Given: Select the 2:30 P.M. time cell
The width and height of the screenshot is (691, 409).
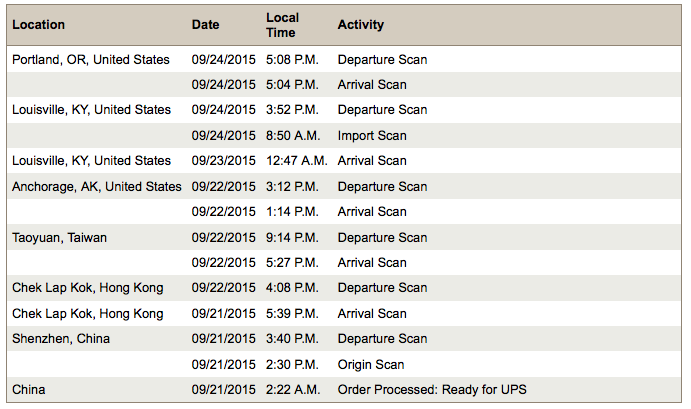Looking at the screenshot, I should tap(292, 365).
